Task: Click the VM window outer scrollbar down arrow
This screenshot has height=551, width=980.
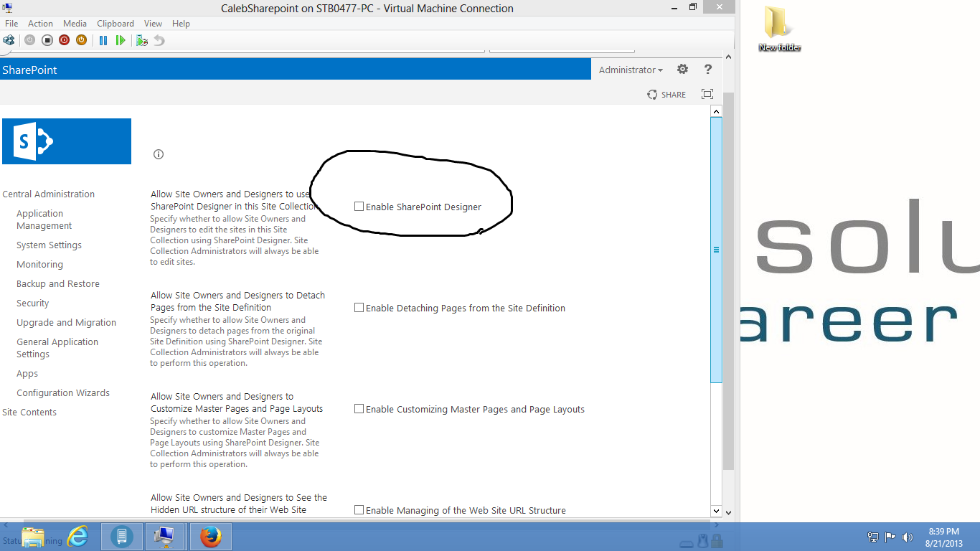Action: 729,512
